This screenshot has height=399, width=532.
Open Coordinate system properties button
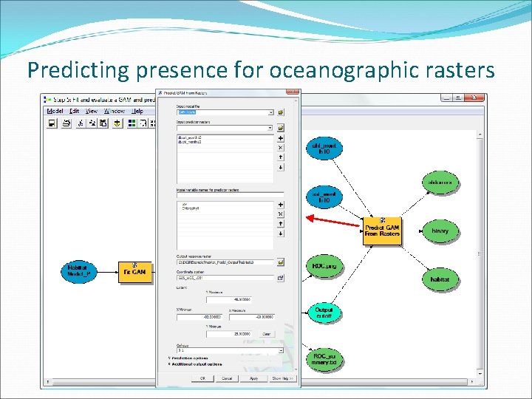pos(281,278)
